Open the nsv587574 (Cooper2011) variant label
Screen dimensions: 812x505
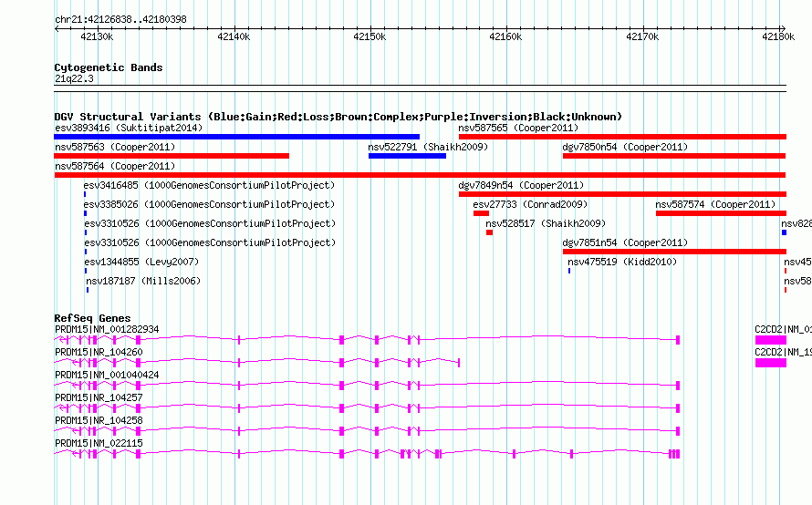(715, 204)
